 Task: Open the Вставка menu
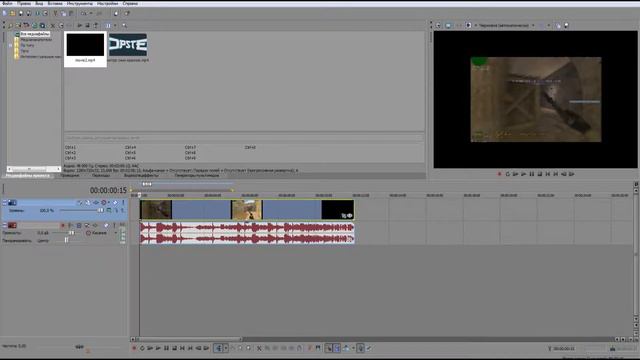tap(55, 3)
